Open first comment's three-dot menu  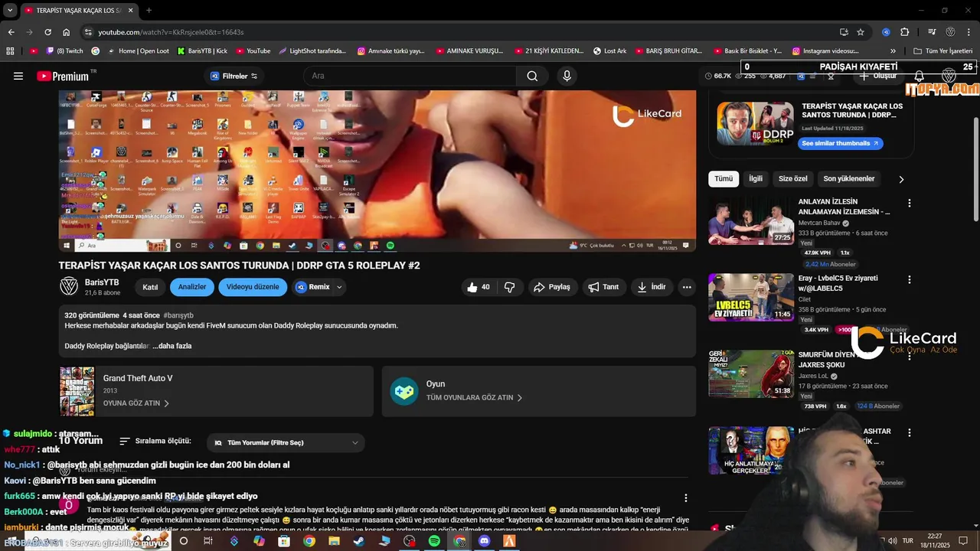pyautogui.click(x=686, y=497)
